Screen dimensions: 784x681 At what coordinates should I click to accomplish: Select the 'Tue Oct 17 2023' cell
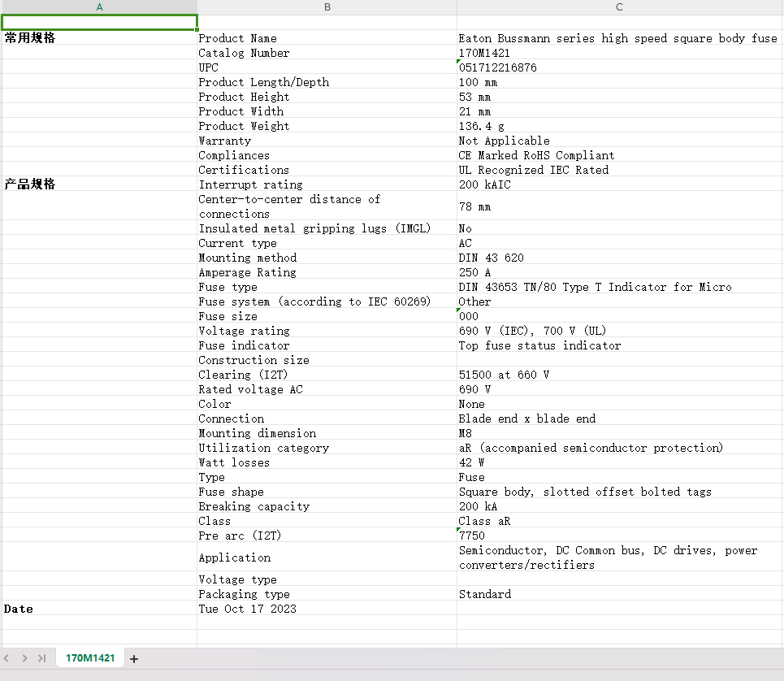pos(327,609)
